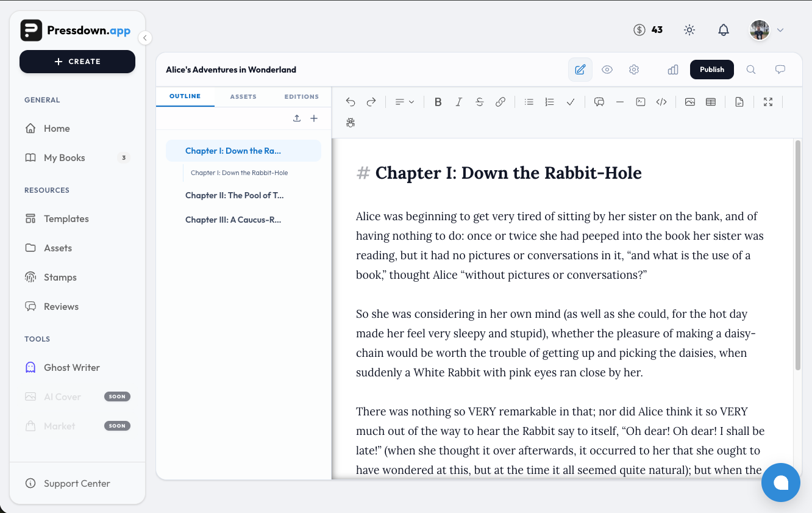This screenshot has height=513, width=812.
Task: Click Pressdown.app logo
Action: point(76,30)
